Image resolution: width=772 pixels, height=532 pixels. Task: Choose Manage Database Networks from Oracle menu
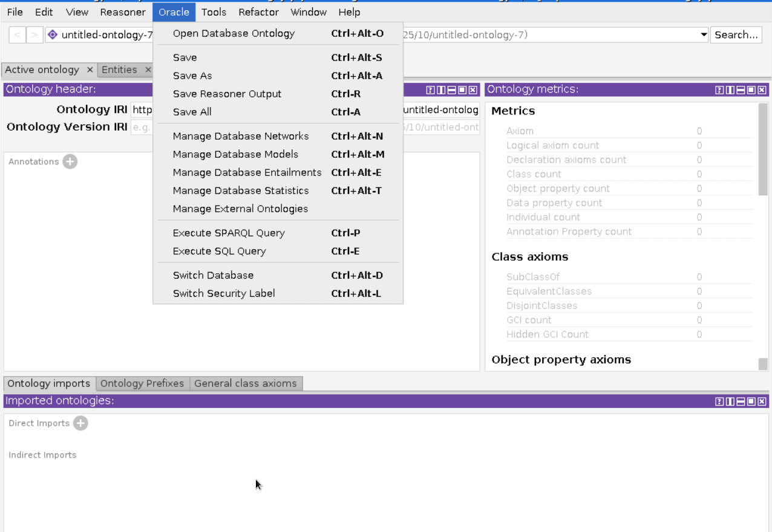(x=241, y=136)
